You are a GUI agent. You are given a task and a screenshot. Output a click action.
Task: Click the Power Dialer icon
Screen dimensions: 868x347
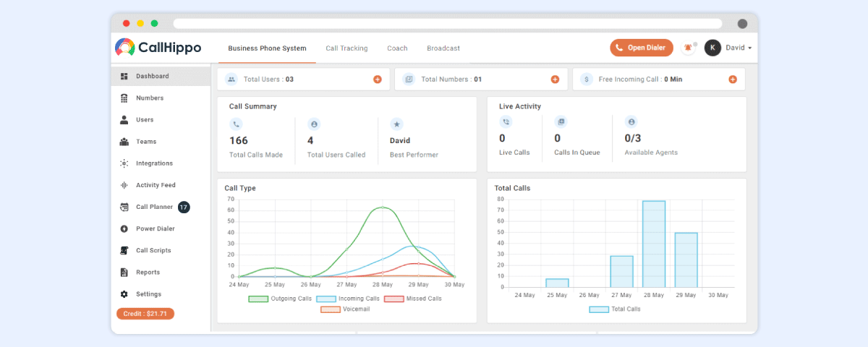124,228
